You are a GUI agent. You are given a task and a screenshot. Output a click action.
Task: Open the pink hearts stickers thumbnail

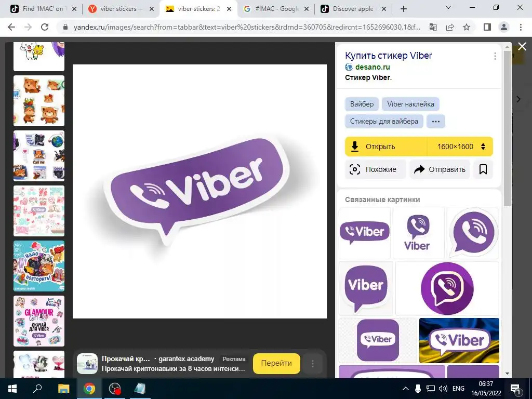(x=38, y=211)
